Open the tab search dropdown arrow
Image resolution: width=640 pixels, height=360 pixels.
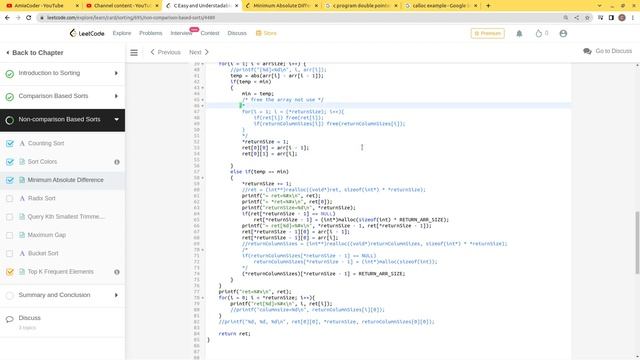click(x=599, y=6)
